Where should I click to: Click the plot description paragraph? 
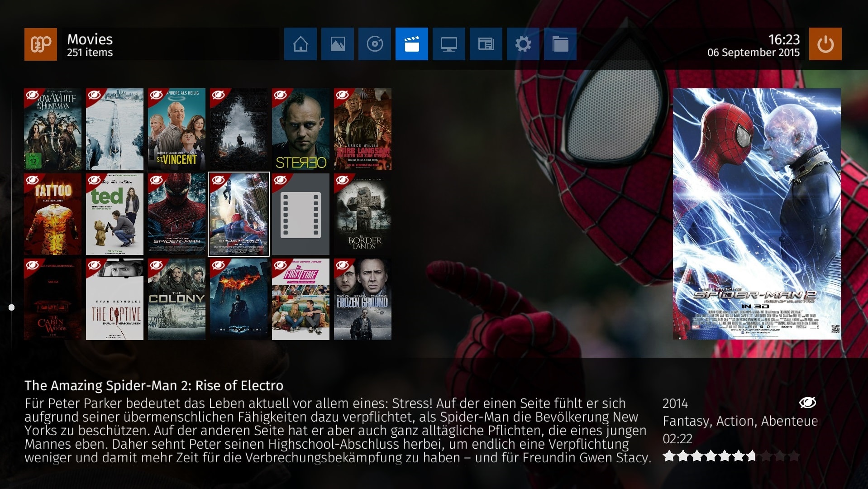338,430
